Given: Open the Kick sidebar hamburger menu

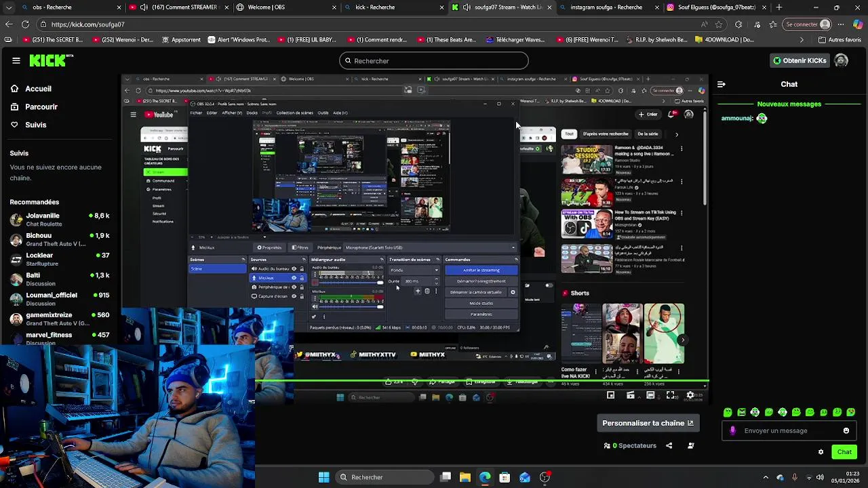Looking at the screenshot, I should pos(16,60).
